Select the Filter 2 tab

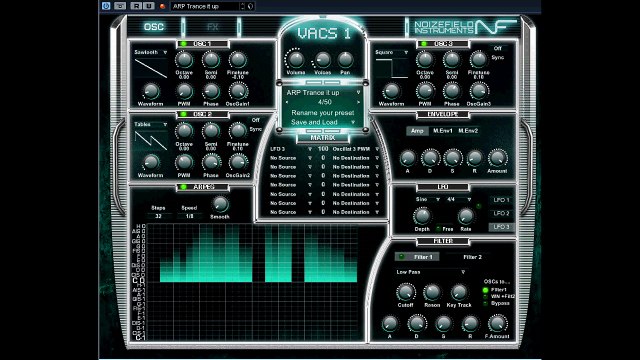point(472,257)
